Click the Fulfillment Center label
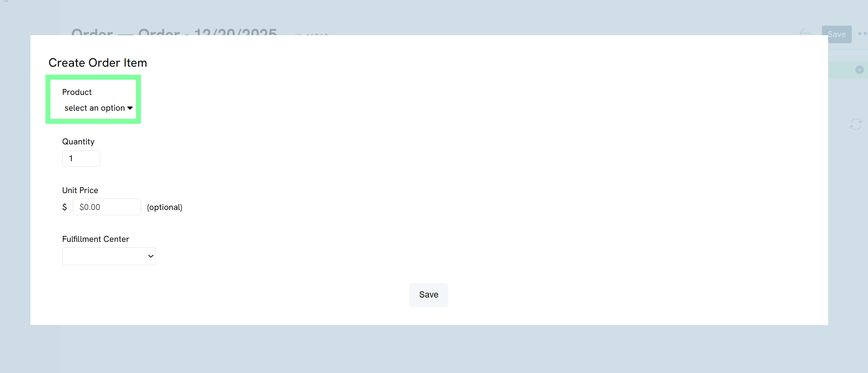868x373 pixels. tap(96, 239)
